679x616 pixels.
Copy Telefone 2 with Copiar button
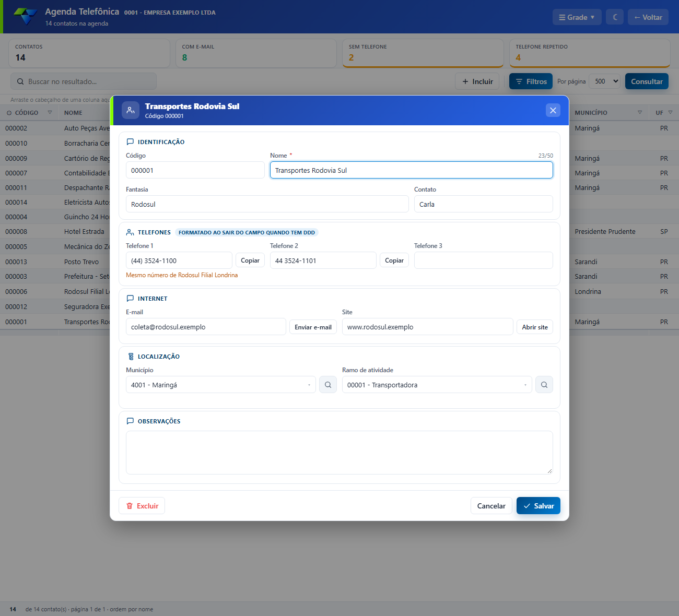tap(394, 260)
